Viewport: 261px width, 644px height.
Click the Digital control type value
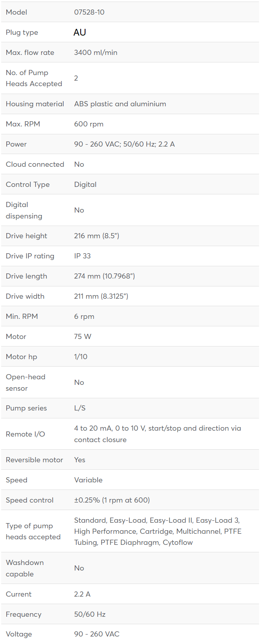[x=85, y=185]
